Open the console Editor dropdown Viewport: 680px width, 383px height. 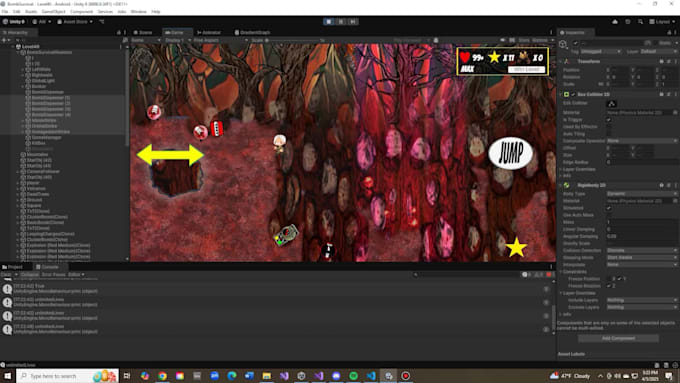pos(76,275)
